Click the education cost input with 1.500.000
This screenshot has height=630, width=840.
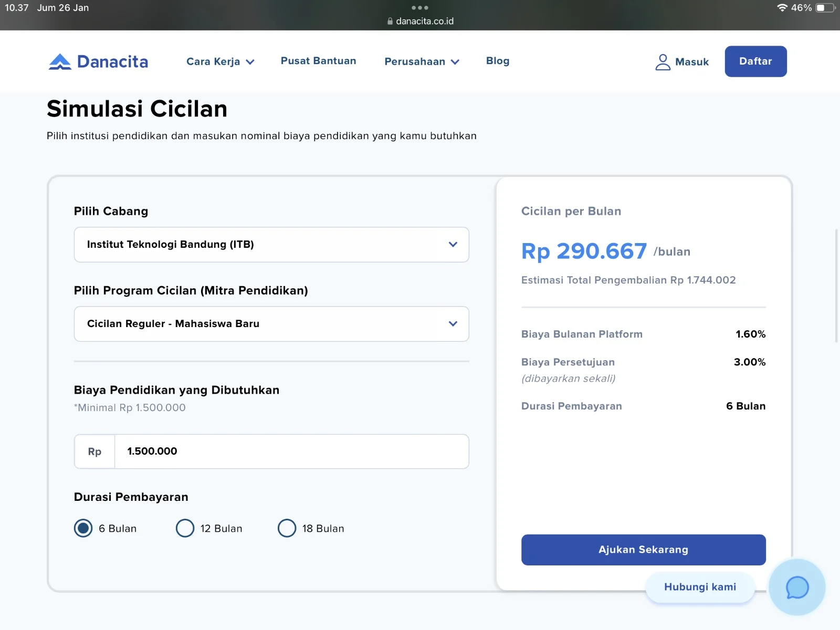291,451
